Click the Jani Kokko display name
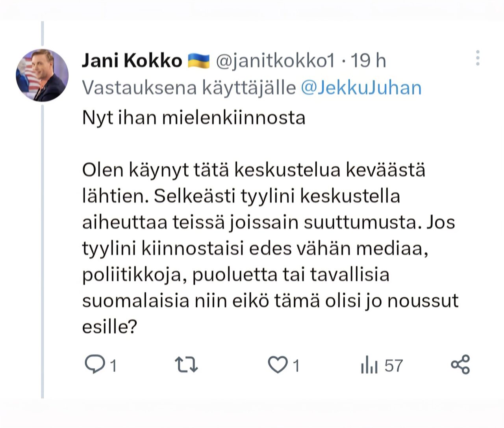 132,61
